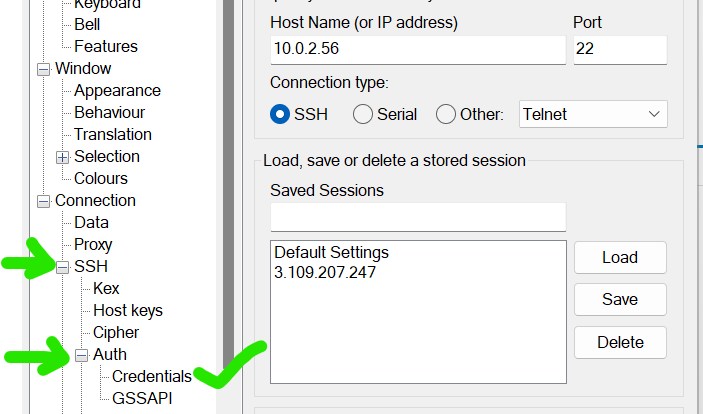Open the Proxy configuration page
The width and height of the screenshot is (703, 414).
click(x=93, y=244)
